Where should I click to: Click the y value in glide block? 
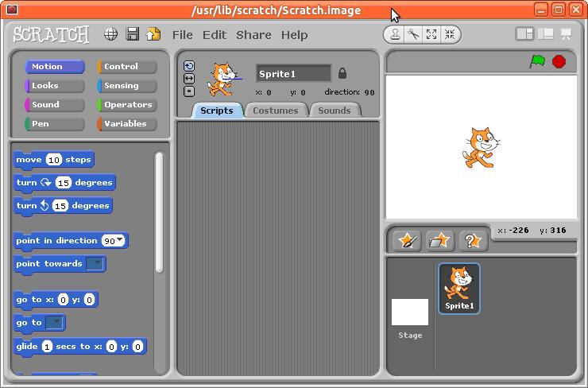click(x=137, y=347)
